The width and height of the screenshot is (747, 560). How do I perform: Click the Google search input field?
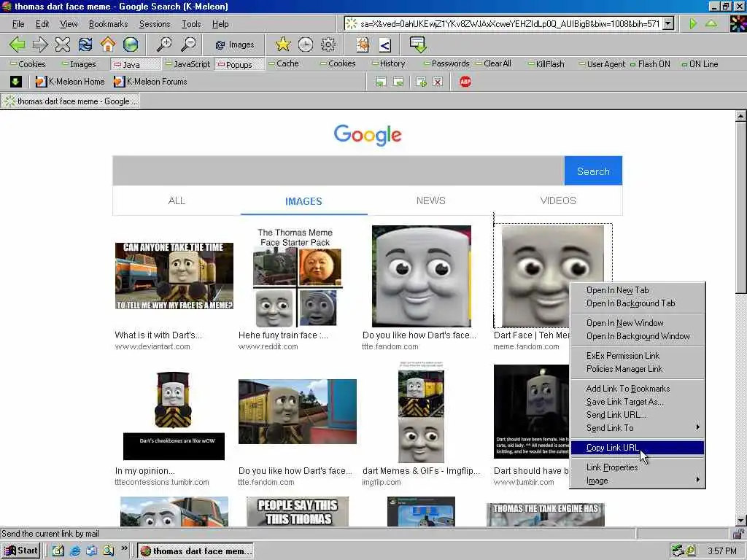[x=338, y=171]
